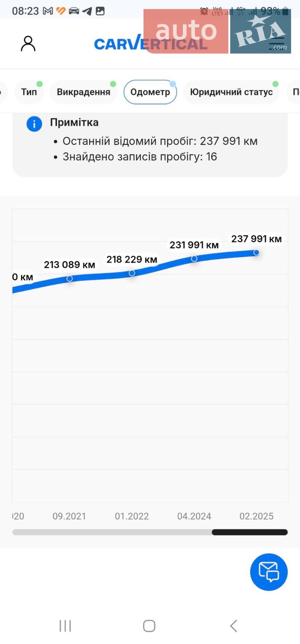Click the blue info icon beside Примітка

click(34, 124)
